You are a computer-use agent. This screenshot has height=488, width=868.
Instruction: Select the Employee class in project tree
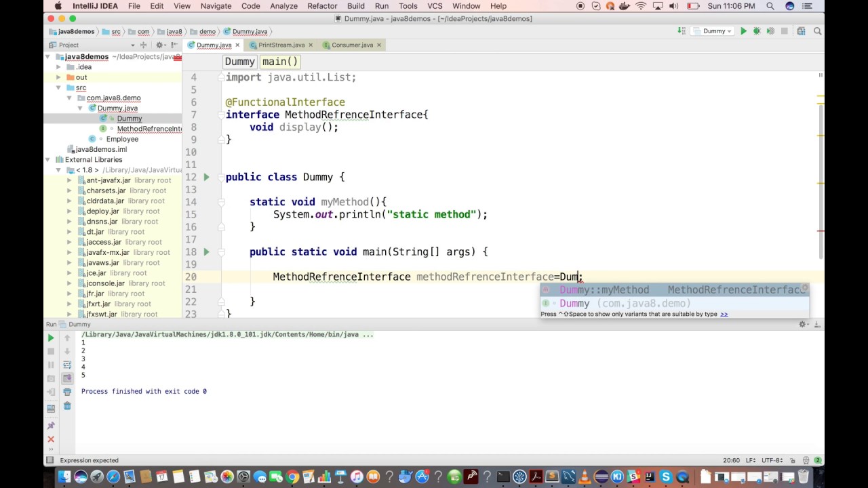122,139
